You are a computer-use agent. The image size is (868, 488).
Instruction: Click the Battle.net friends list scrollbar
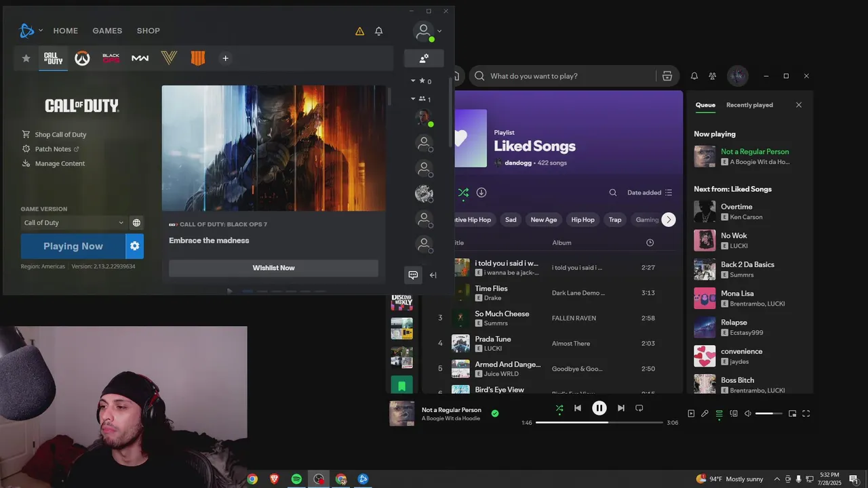[451, 112]
